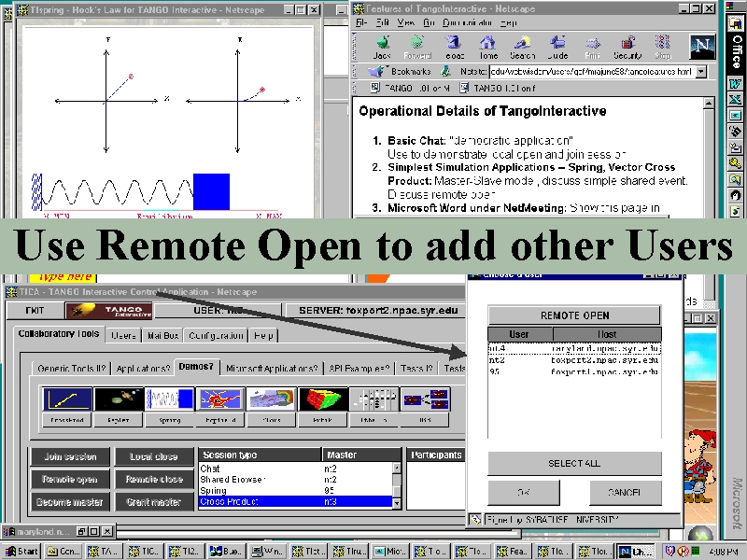This screenshot has height=560, width=747.
Task: Click the Guide icon in Netscape toolbar
Action: click(557, 48)
